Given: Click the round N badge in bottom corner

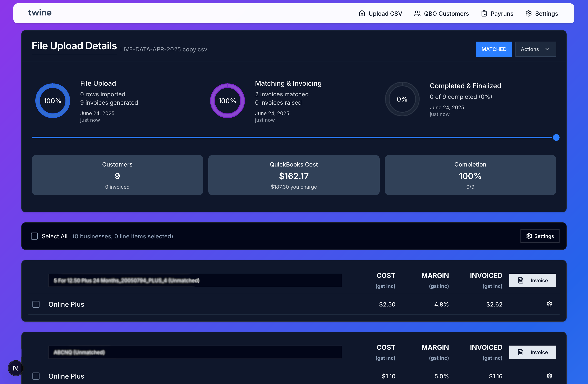Looking at the screenshot, I should (x=15, y=368).
